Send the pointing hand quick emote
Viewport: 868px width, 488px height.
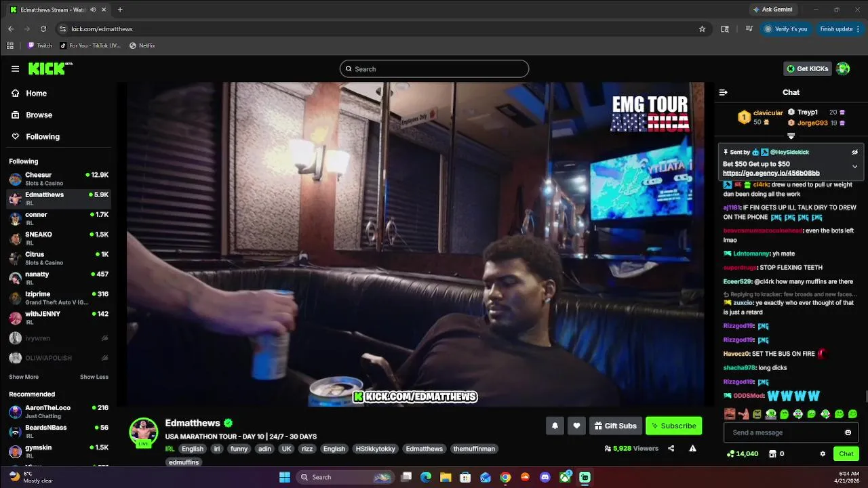(743, 413)
